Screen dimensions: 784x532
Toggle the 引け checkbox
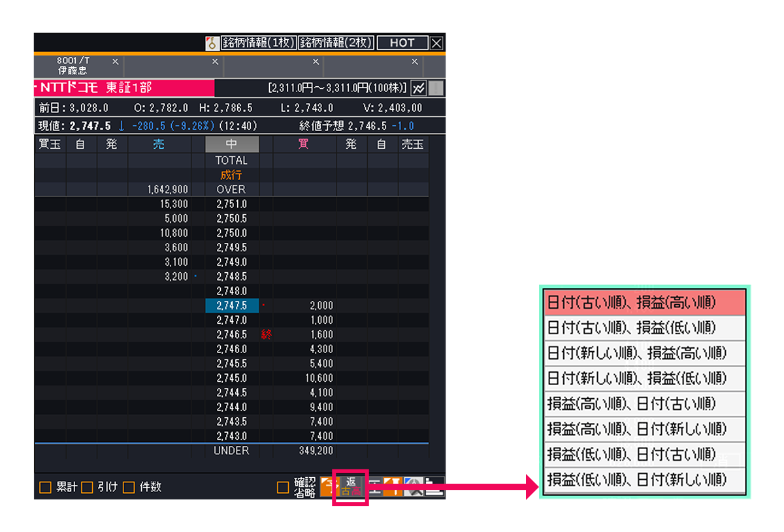[x=87, y=487]
